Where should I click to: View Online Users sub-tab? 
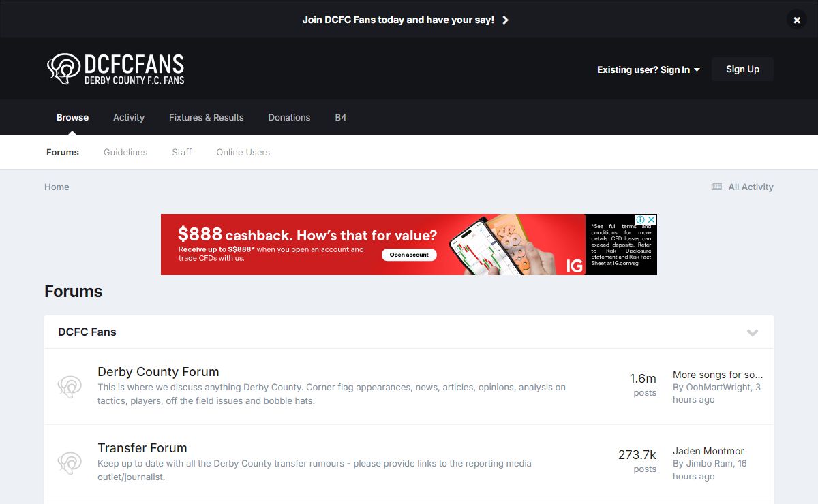tap(243, 152)
